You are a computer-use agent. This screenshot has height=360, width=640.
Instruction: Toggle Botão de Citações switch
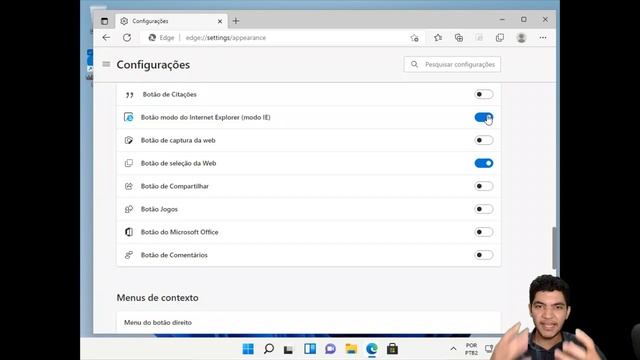click(484, 94)
